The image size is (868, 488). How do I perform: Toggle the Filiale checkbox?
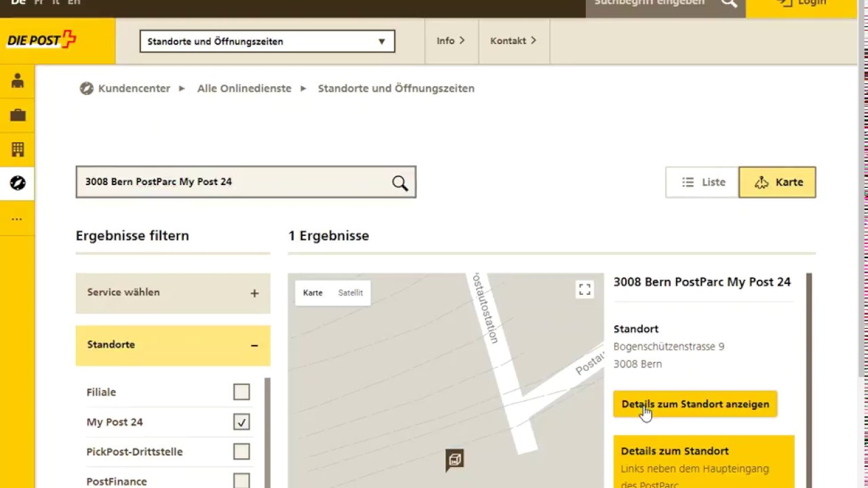click(x=241, y=392)
